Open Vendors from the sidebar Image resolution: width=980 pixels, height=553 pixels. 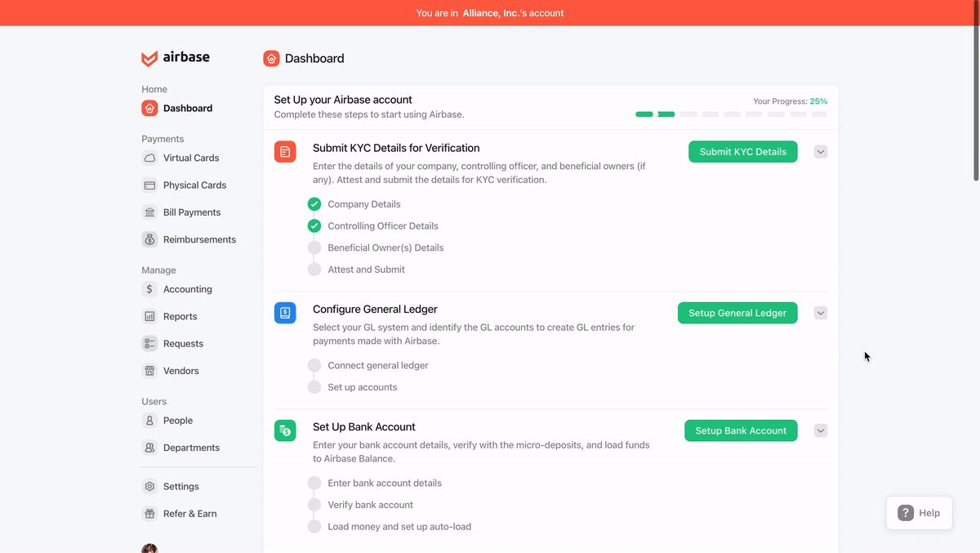(x=180, y=371)
